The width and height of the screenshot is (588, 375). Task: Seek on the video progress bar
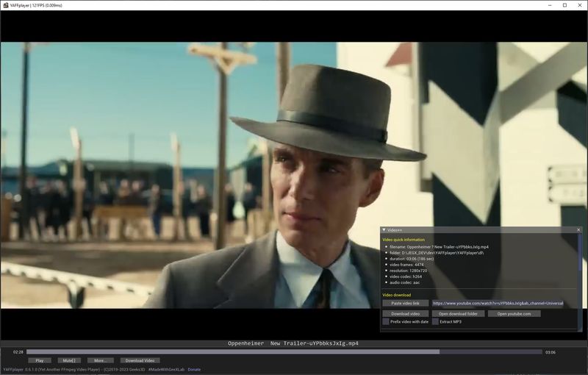click(x=284, y=352)
